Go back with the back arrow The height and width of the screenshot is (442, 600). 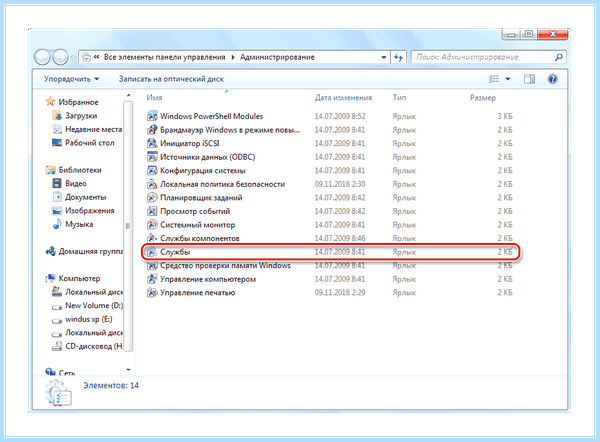[42, 57]
